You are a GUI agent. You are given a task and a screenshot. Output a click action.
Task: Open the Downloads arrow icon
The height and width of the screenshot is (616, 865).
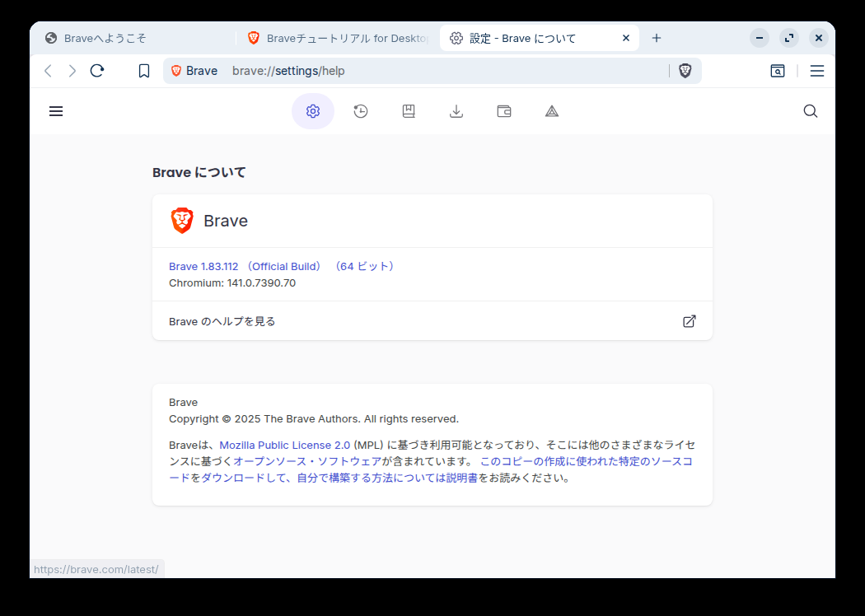coord(456,111)
